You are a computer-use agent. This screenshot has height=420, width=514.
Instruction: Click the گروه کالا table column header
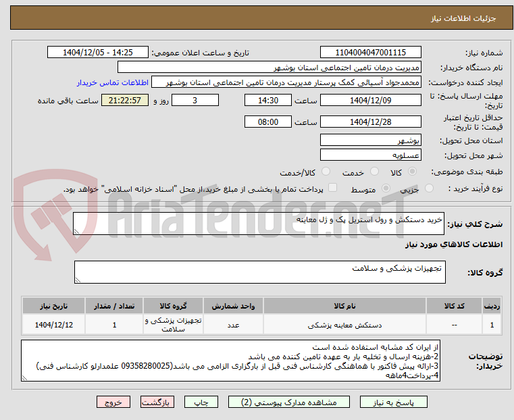pos(173,306)
